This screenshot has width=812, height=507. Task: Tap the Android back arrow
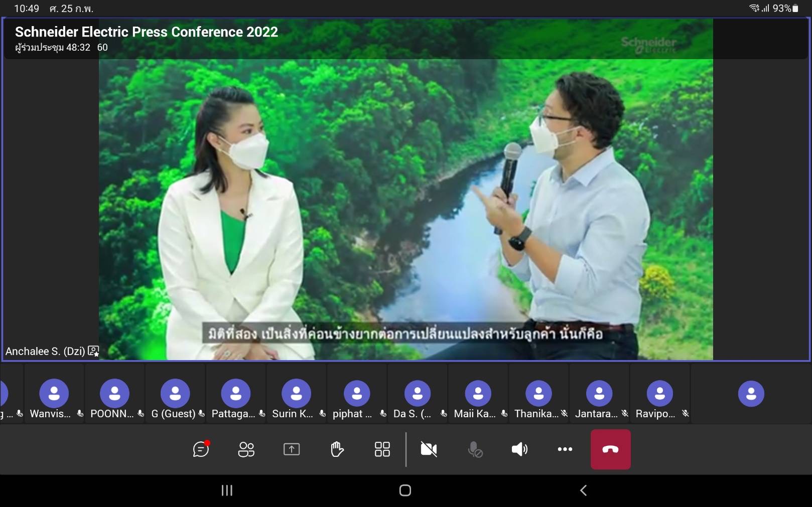pos(583,490)
